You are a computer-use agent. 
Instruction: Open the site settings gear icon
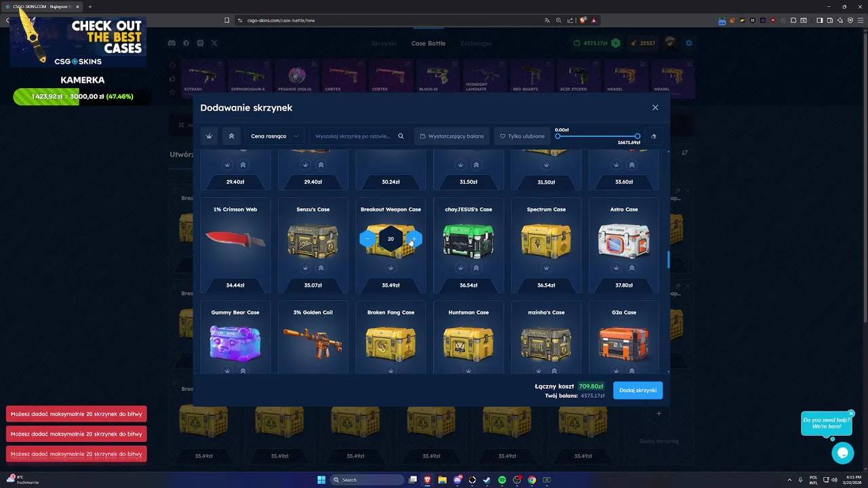(x=689, y=43)
